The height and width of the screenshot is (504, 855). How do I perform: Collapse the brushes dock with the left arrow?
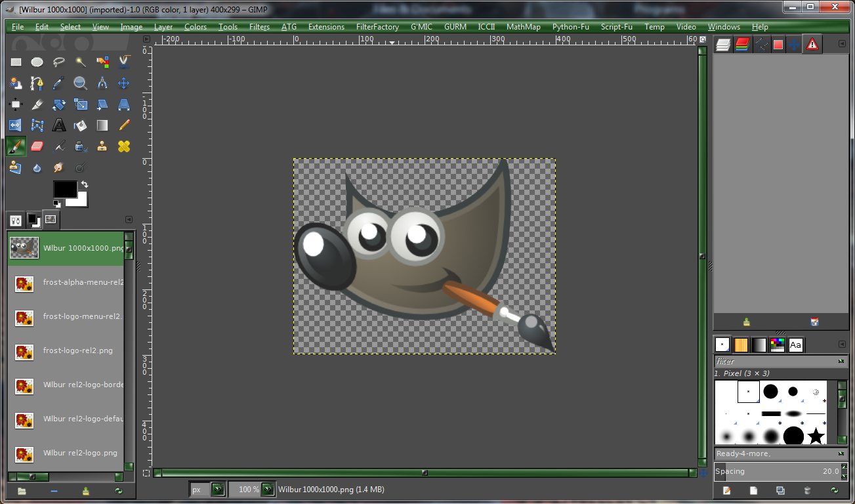[841, 345]
